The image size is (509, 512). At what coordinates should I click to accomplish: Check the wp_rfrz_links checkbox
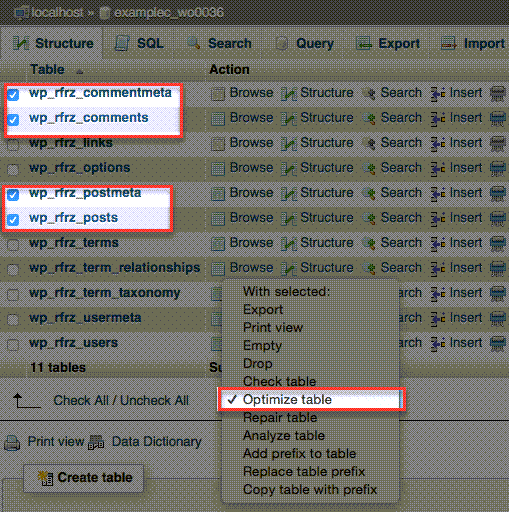[13, 145]
